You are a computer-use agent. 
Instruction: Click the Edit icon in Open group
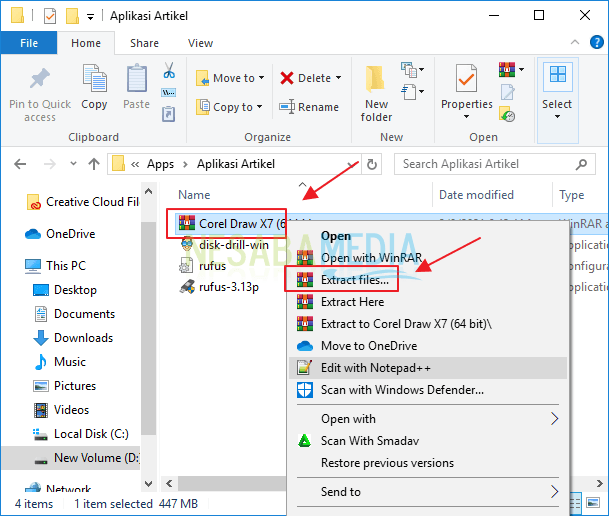click(x=507, y=92)
